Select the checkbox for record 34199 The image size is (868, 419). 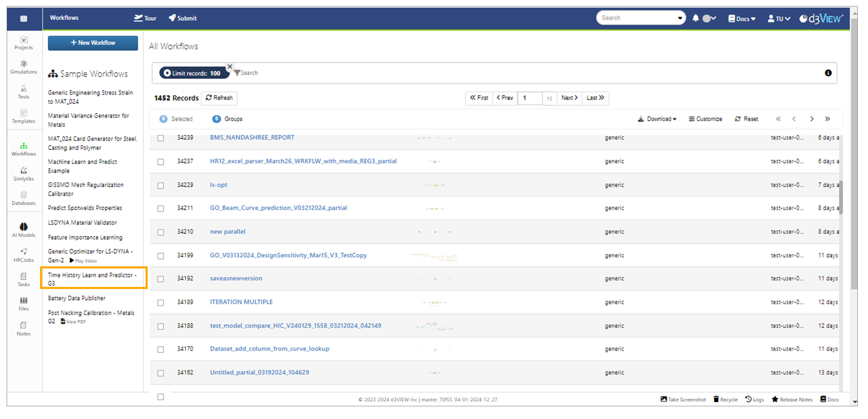[160, 256]
